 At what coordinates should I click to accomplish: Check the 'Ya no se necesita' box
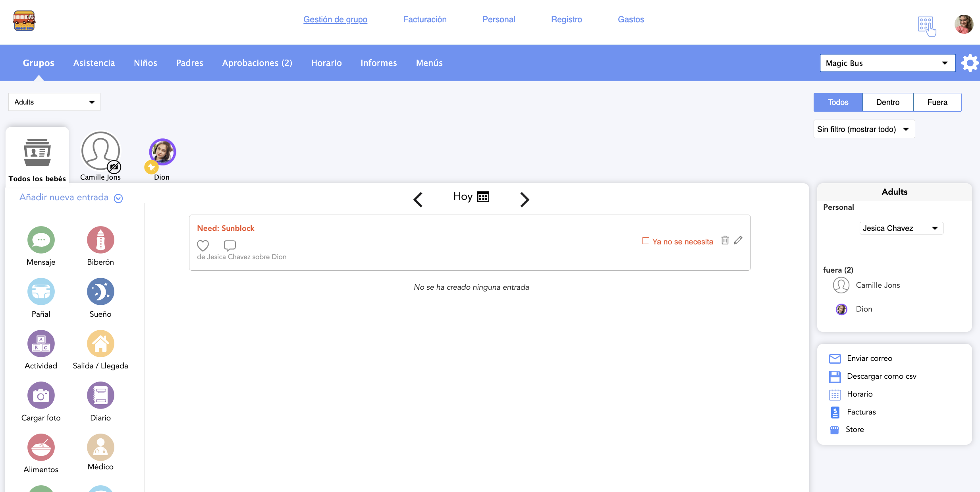[x=646, y=241]
